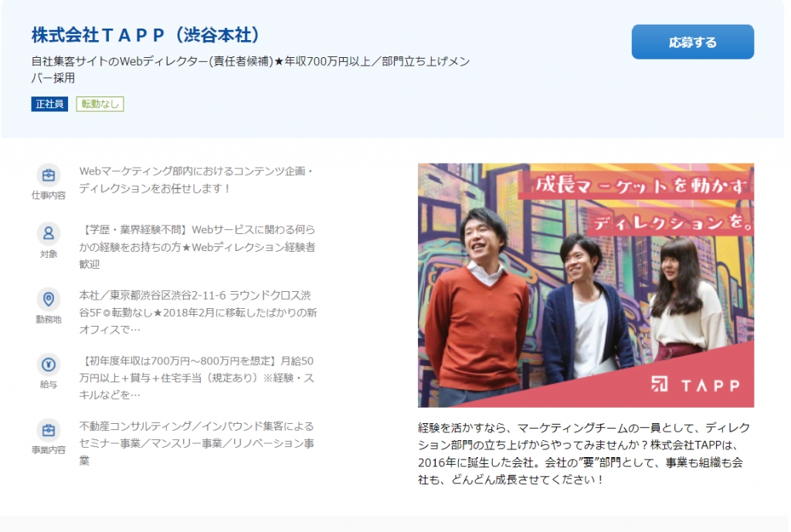The width and height of the screenshot is (791, 532).
Task: Click the paragraph starting 経験を活かすなら
Action: coord(584,453)
